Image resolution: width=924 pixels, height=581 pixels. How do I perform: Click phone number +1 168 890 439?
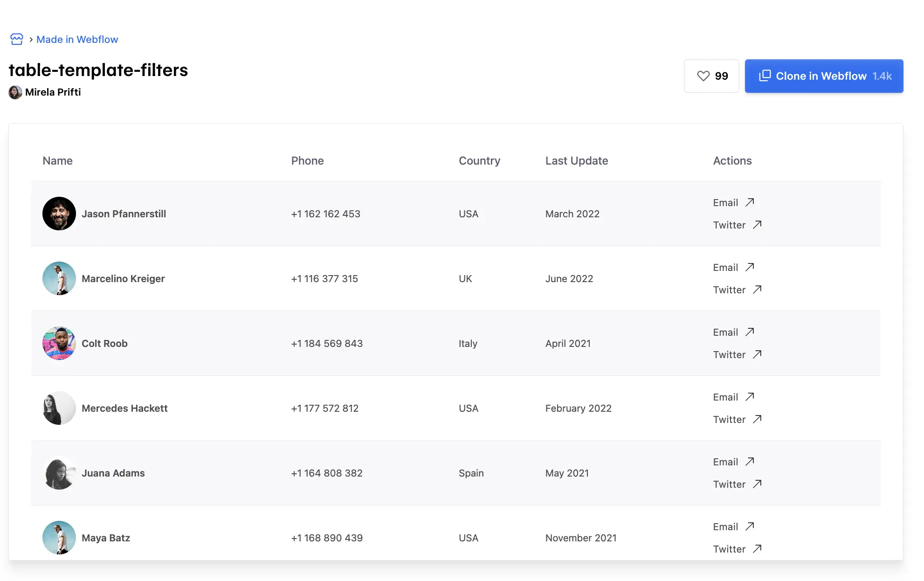(327, 538)
